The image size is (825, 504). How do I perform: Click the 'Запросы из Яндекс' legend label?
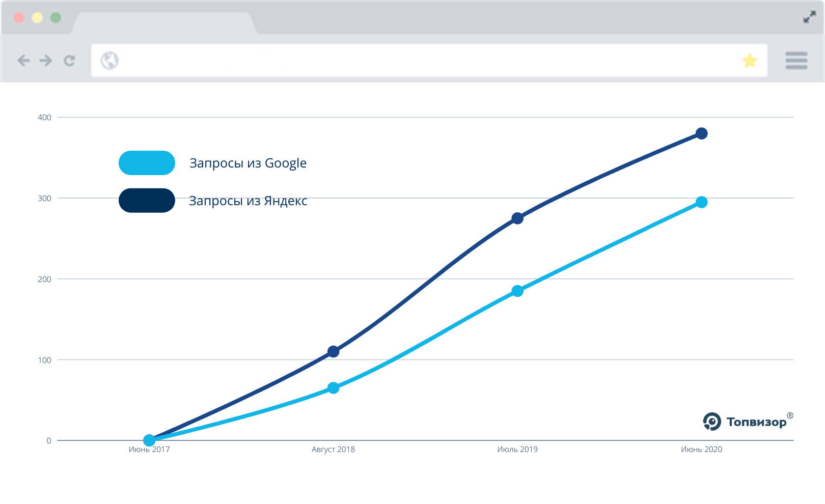coord(248,201)
